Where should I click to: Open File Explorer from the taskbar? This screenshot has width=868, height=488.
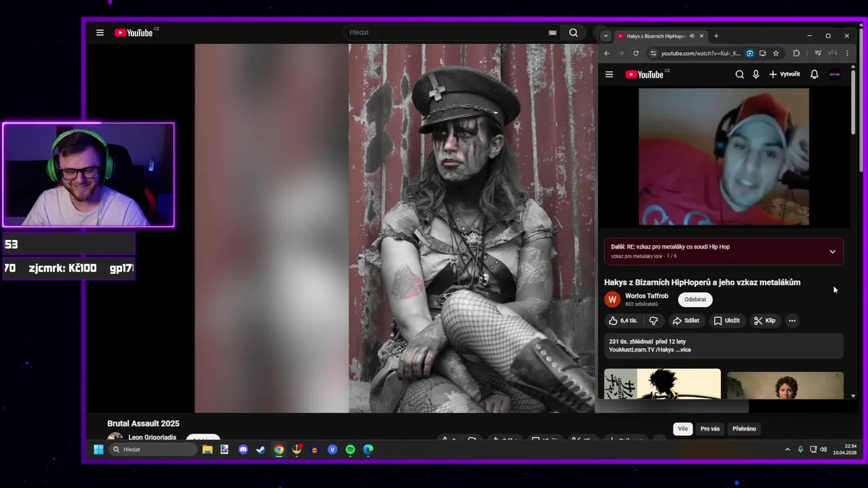click(208, 449)
